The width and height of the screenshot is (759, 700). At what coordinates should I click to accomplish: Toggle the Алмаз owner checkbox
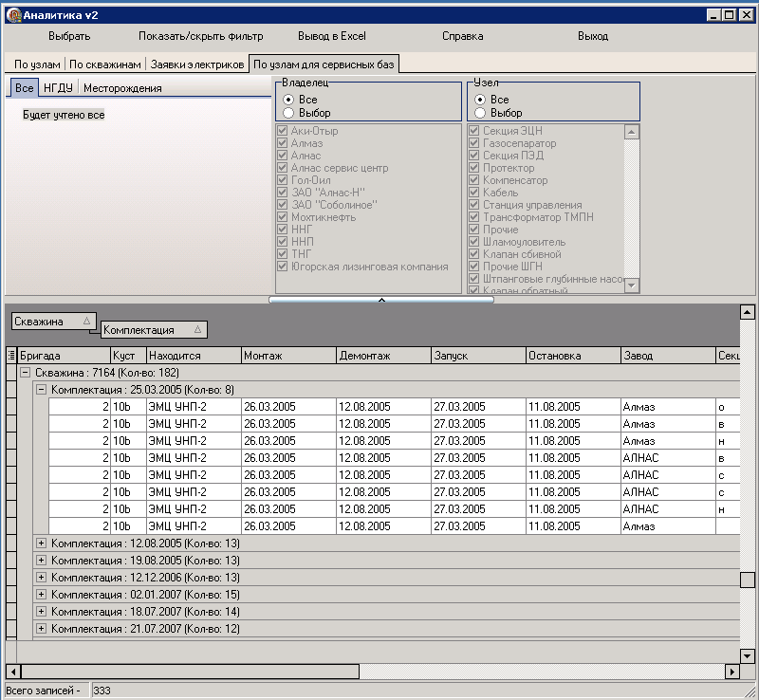[x=283, y=143]
